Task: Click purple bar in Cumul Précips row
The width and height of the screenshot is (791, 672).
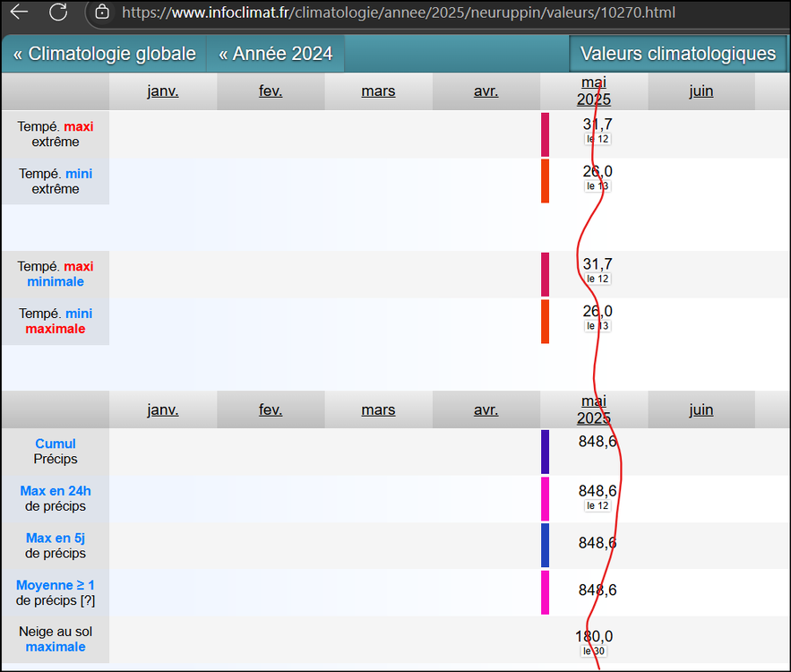Action: [x=545, y=452]
